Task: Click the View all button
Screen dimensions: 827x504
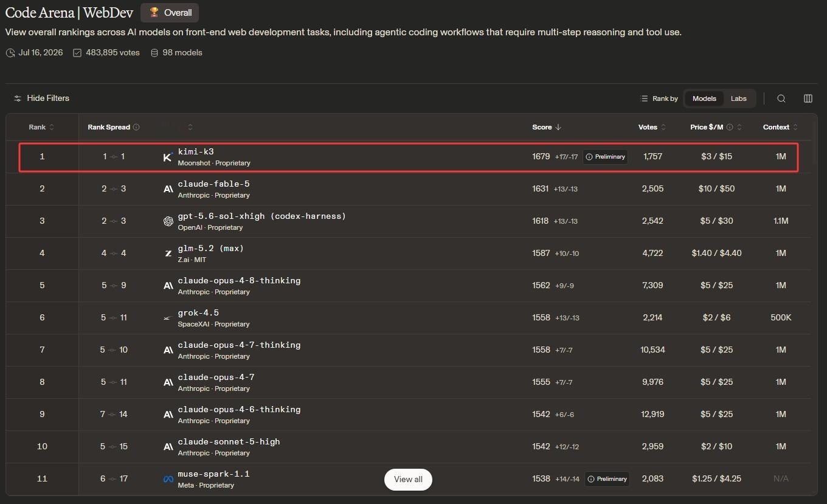Action: (x=408, y=479)
